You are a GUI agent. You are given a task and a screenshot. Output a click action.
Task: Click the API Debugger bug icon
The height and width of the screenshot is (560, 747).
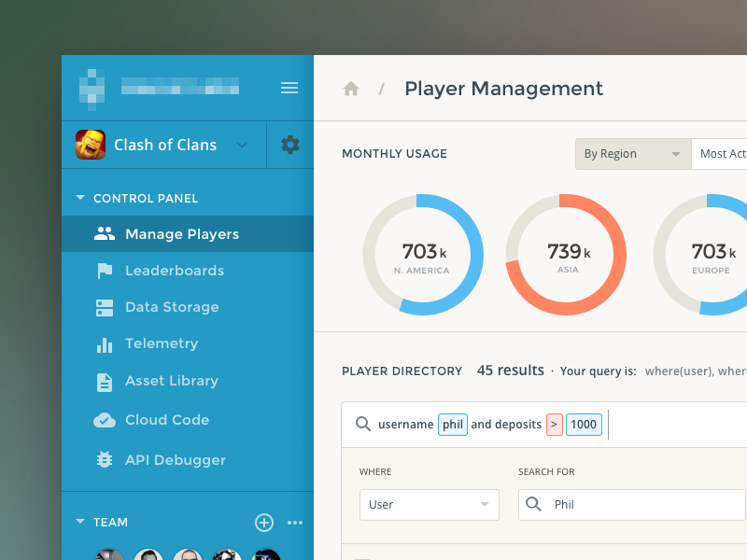click(x=105, y=459)
